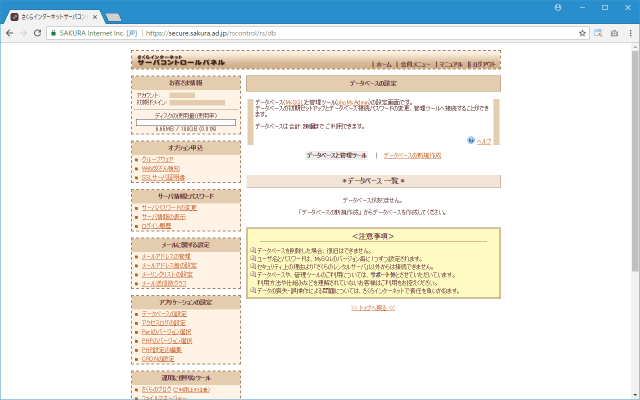
Task: Open メールアドレス毎の設定 link
Action: [169, 265]
